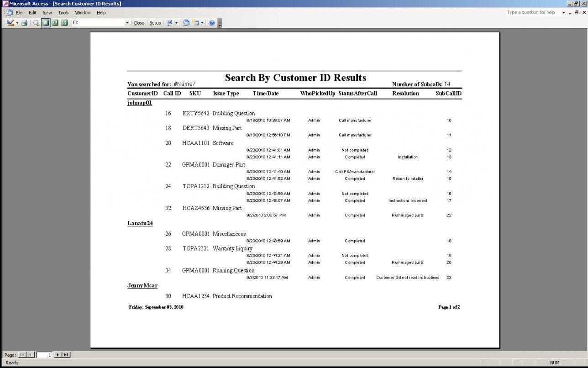The height and width of the screenshot is (368, 588).
Task: Click the Setup button
Action: (155, 22)
